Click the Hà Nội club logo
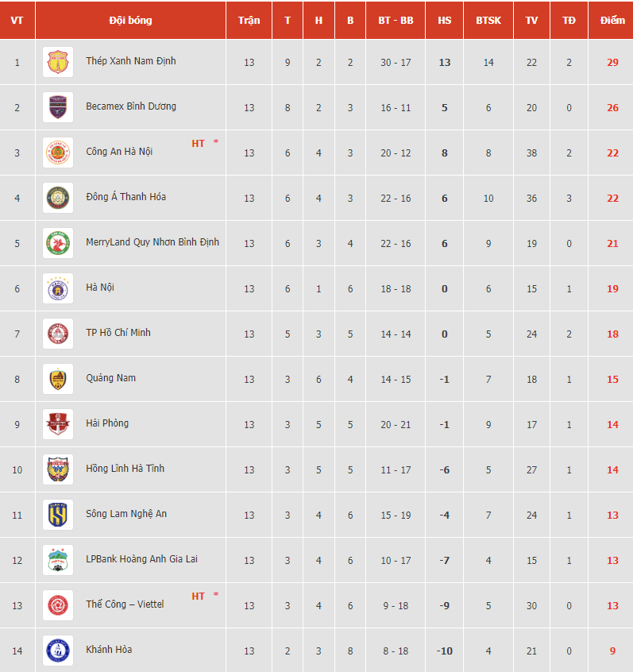633x672 pixels. click(x=58, y=288)
